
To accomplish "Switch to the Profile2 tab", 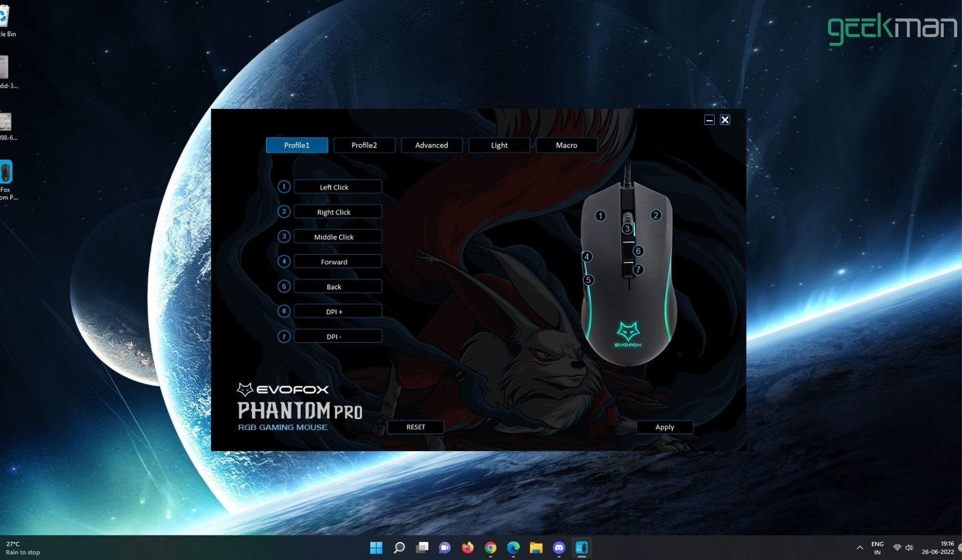I will coord(364,145).
